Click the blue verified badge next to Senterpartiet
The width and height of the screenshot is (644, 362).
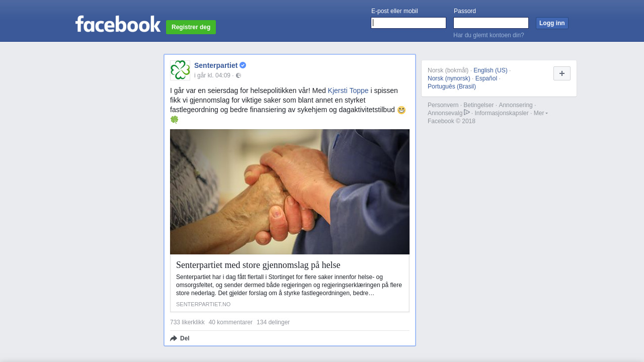(243, 65)
